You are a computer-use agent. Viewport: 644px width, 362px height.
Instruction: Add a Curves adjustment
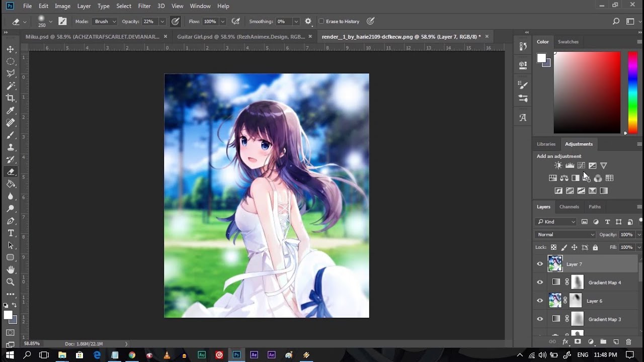[581, 165]
